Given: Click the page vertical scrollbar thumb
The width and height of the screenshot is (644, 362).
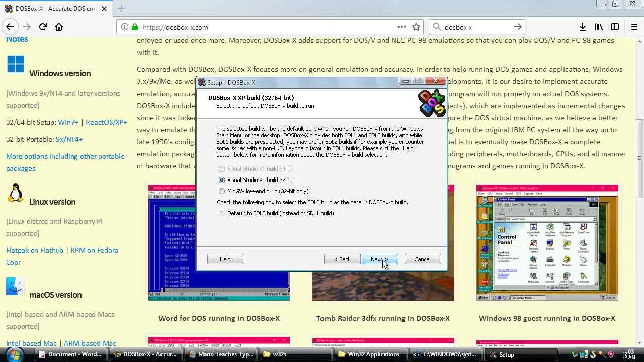Looking at the screenshot, I should pos(639,159).
